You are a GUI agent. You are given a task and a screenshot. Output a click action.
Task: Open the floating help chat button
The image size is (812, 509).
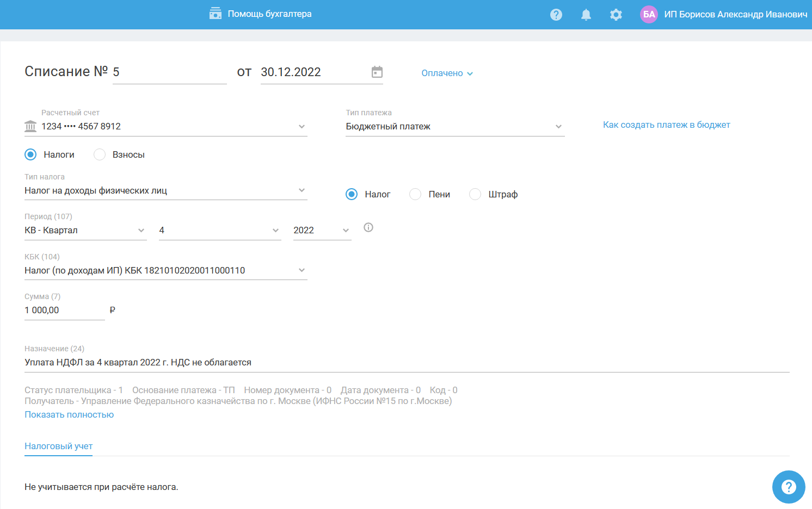coord(788,487)
